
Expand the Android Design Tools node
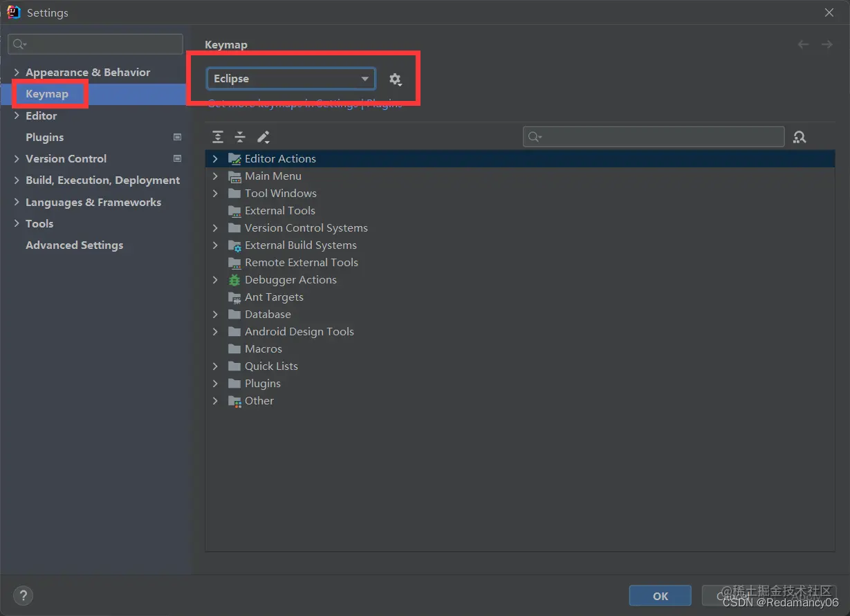tap(215, 332)
